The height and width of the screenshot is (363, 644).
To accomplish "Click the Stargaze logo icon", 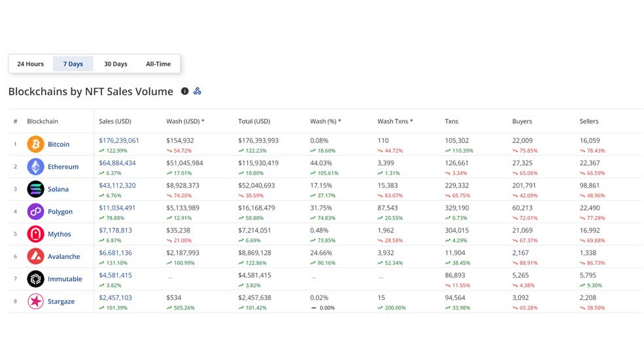I will pyautogui.click(x=36, y=301).
